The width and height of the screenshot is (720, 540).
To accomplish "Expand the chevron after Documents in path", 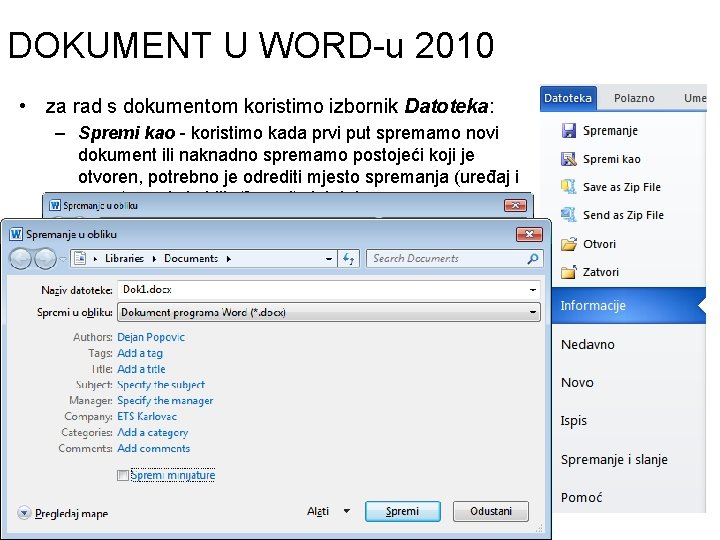I will (x=229, y=259).
